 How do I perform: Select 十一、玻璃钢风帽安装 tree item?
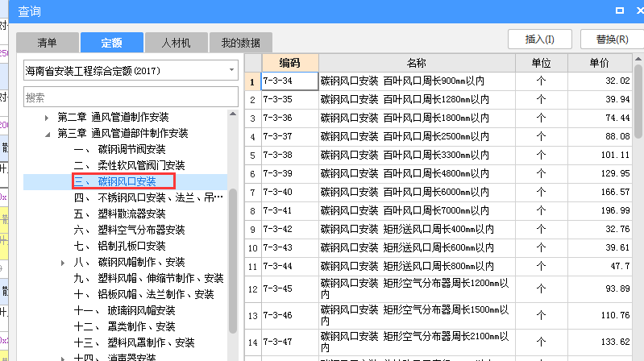point(124,310)
